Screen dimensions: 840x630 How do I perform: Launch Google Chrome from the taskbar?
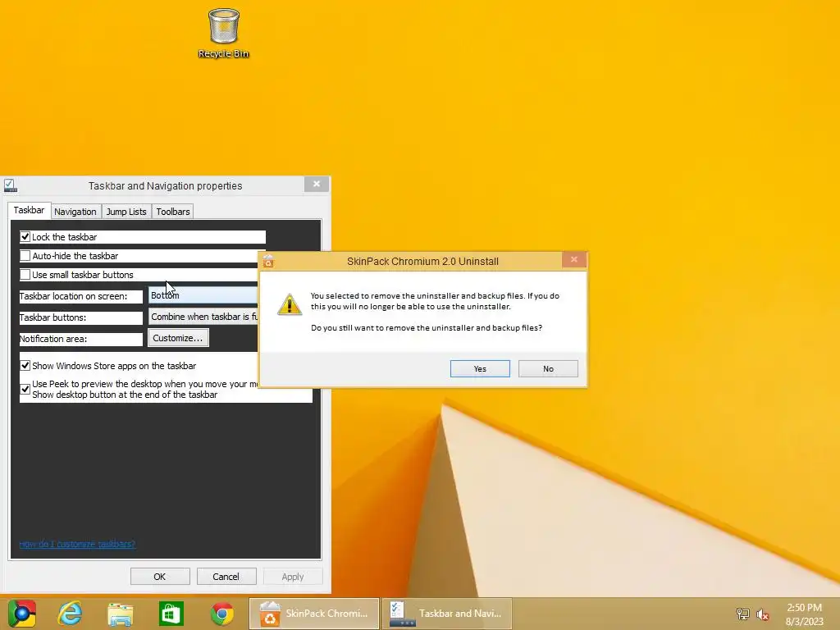pos(221,614)
